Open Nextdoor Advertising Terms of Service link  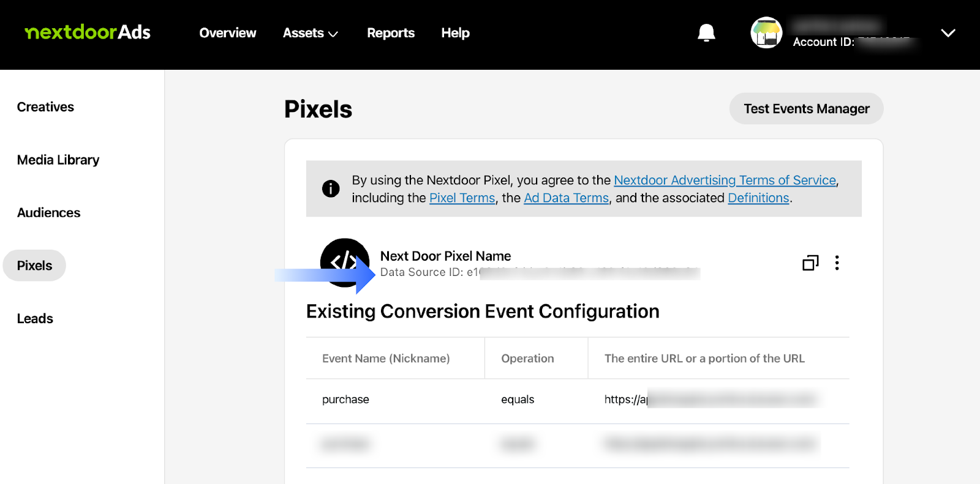pos(725,181)
